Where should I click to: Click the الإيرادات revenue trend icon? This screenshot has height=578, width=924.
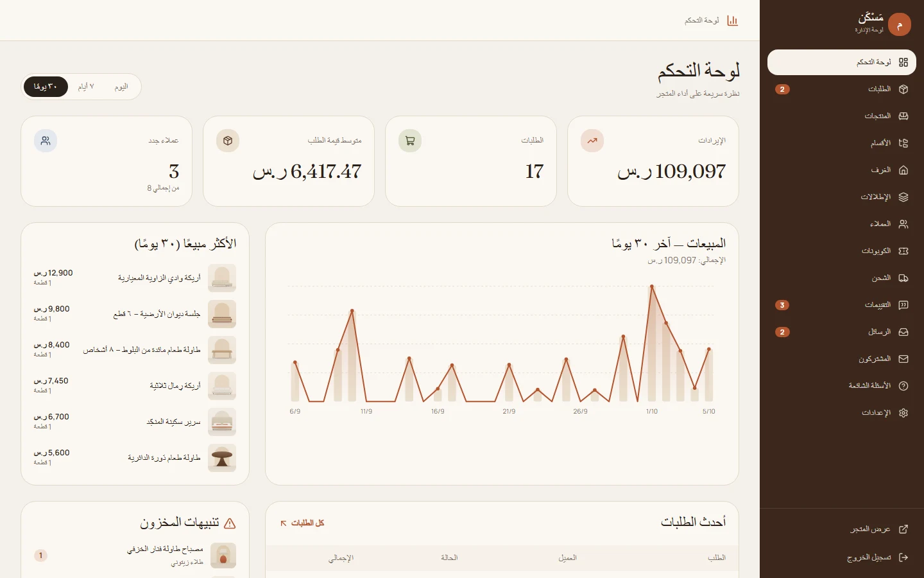click(592, 141)
